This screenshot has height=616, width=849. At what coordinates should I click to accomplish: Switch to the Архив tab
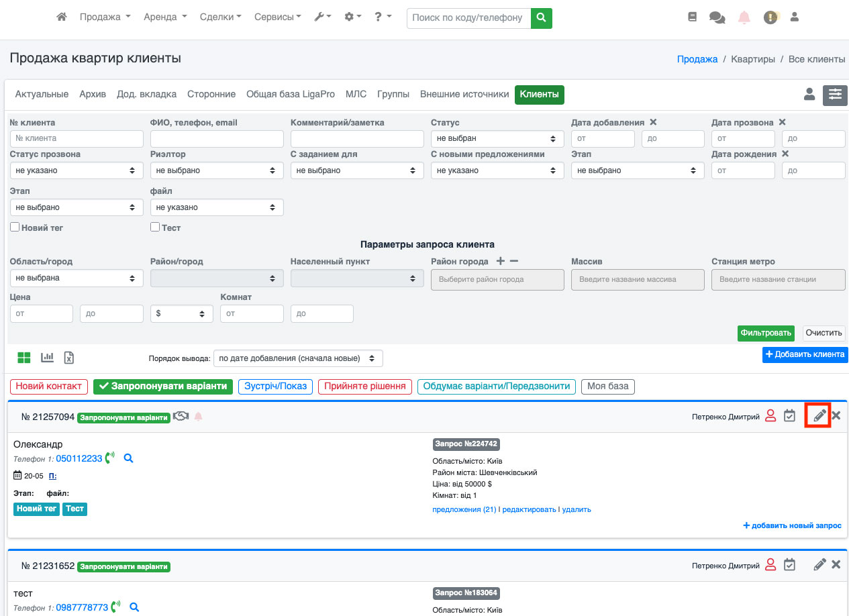click(93, 95)
